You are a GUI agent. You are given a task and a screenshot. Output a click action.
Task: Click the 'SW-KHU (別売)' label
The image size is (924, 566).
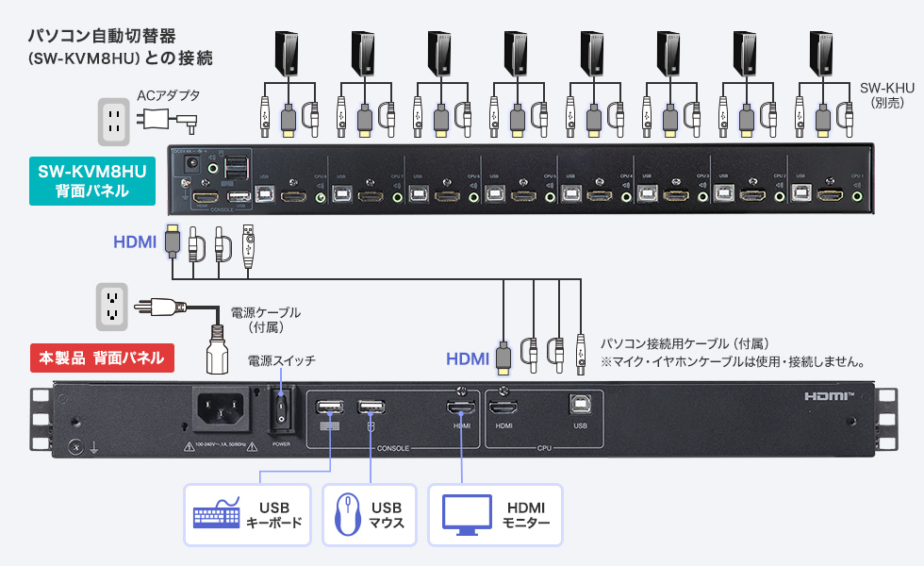coord(887,95)
